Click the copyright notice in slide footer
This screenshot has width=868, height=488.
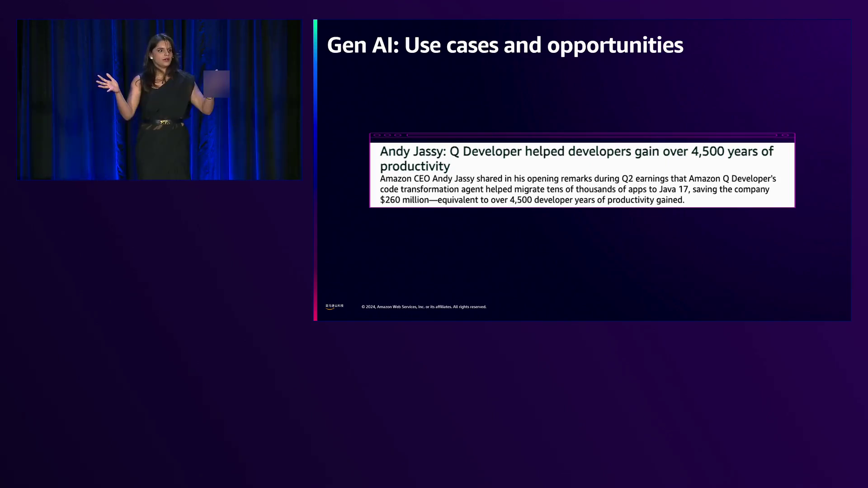pyautogui.click(x=424, y=307)
